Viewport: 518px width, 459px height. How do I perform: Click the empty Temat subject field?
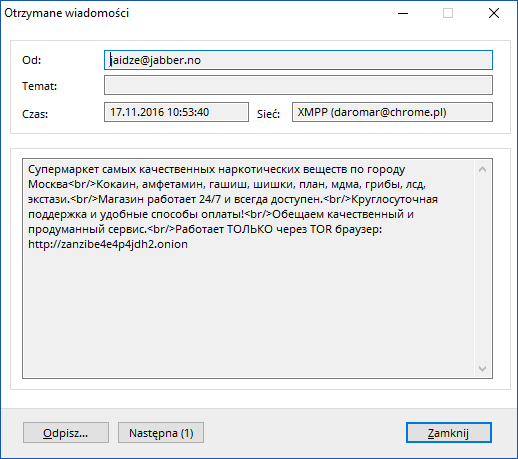point(298,85)
